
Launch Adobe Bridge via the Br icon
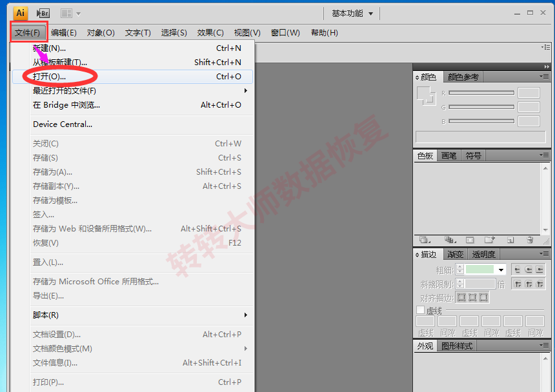point(43,14)
